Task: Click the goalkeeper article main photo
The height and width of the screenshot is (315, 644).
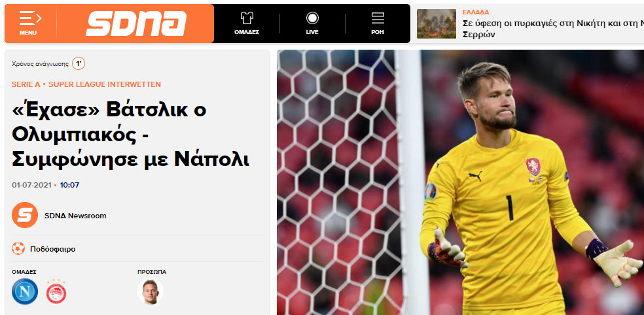Action: tap(460, 182)
